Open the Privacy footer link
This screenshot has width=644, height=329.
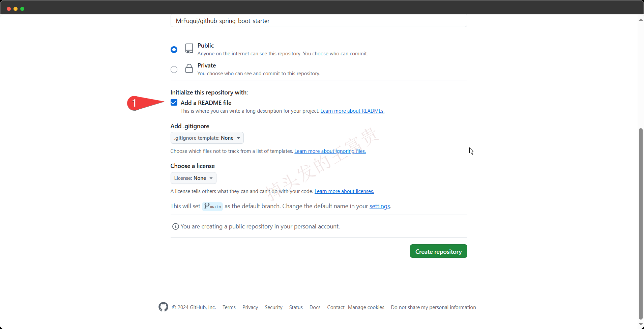tap(250, 307)
